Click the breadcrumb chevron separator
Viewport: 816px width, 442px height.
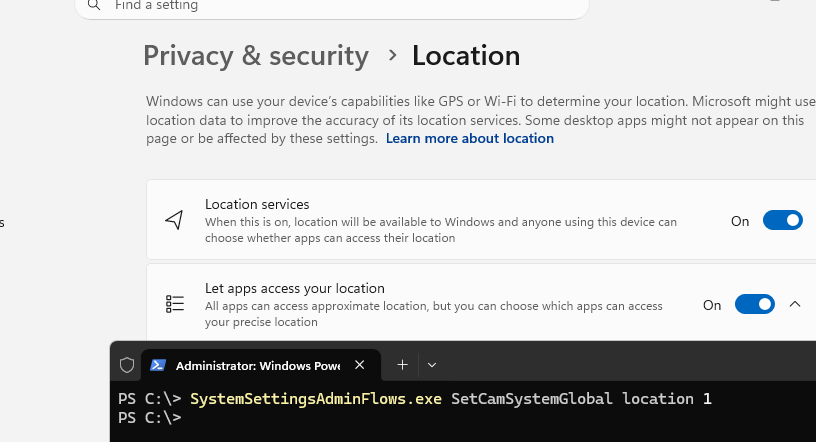click(392, 55)
